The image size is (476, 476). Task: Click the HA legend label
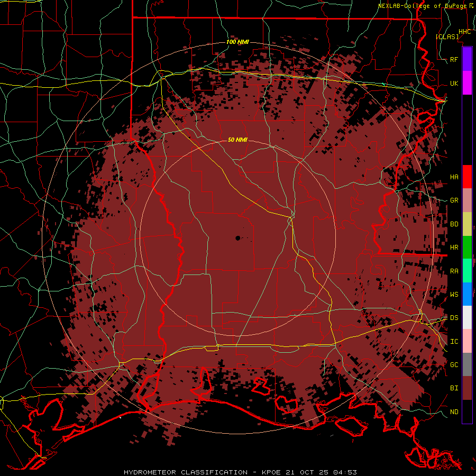pyautogui.click(x=454, y=177)
